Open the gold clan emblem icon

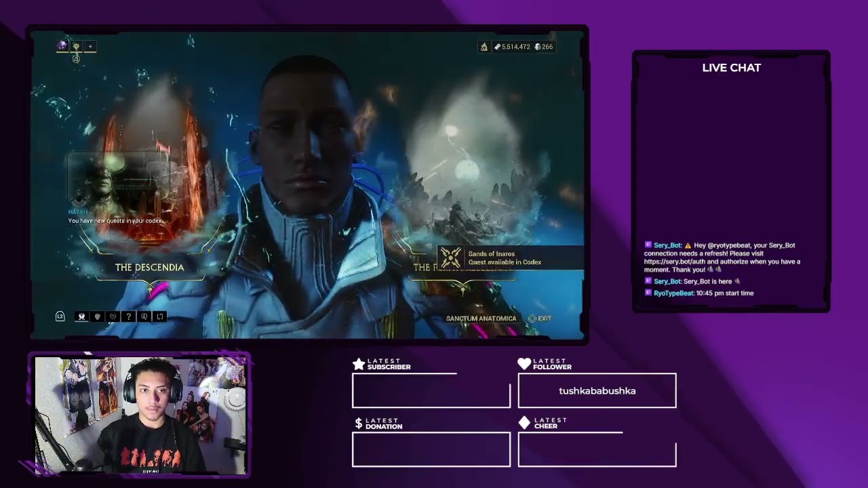[77, 46]
